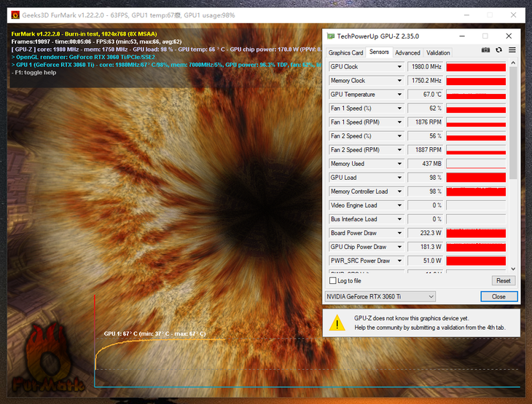The width and height of the screenshot is (532, 404).
Task: Expand the Board Power Draw dropdown
Action: [x=399, y=233]
